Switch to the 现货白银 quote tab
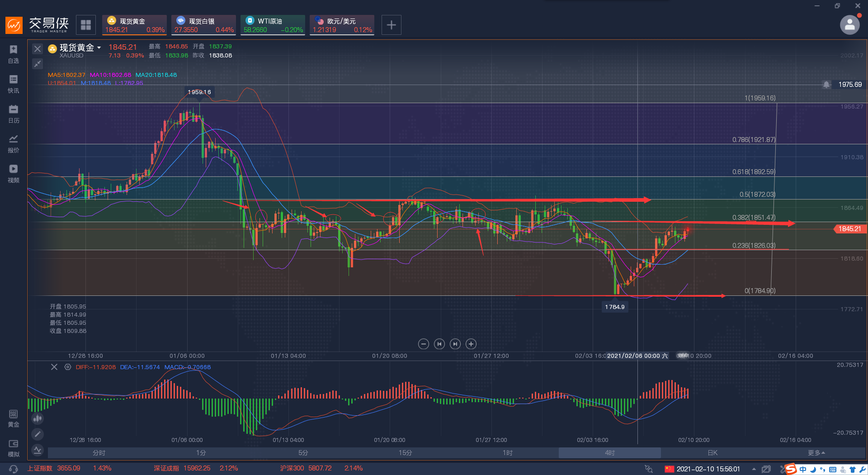Screen dimensions: 868x475 point(204,25)
